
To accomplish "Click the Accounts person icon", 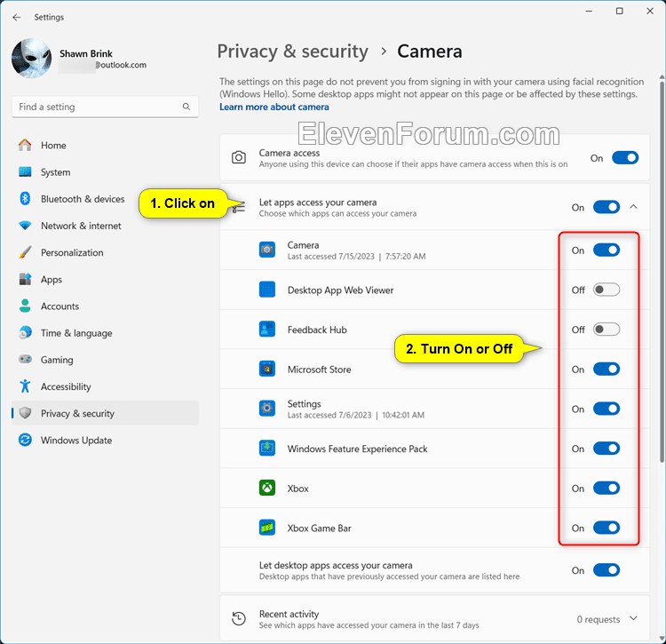I will 25,306.
